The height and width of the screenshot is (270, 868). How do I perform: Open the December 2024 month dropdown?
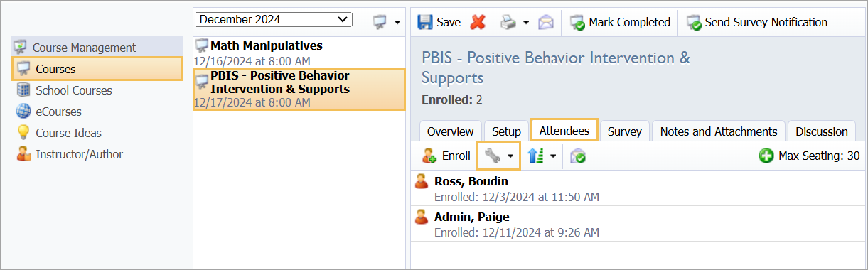(274, 20)
